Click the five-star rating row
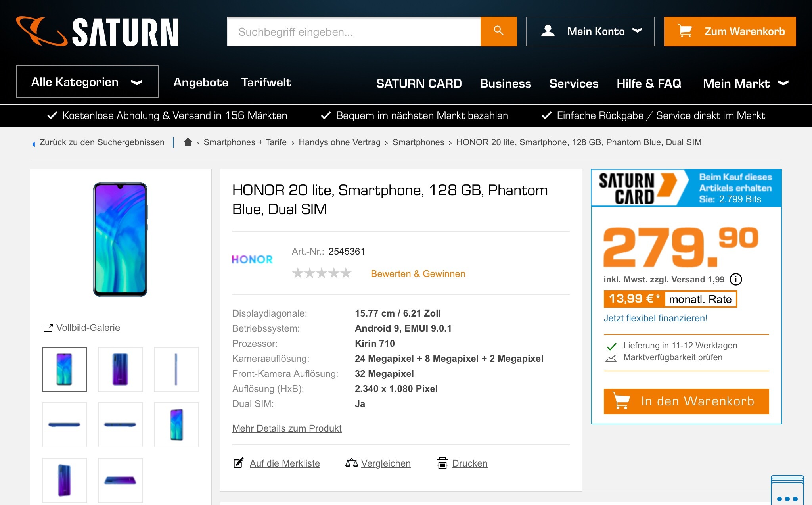 [x=322, y=273]
